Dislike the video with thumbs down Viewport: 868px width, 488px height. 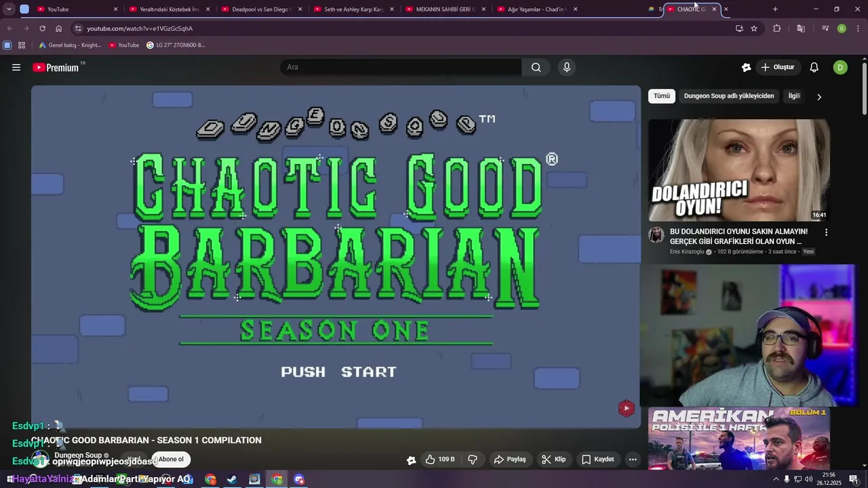point(473,460)
